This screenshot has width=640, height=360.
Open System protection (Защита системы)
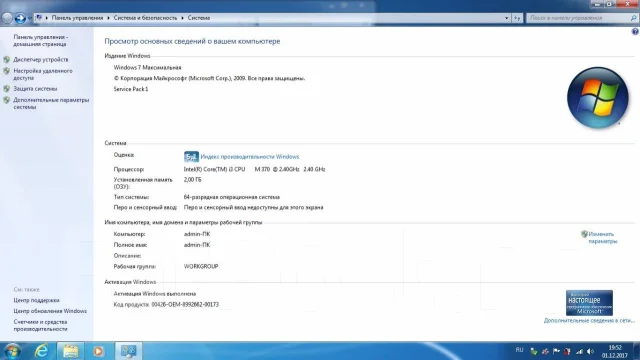coord(35,89)
